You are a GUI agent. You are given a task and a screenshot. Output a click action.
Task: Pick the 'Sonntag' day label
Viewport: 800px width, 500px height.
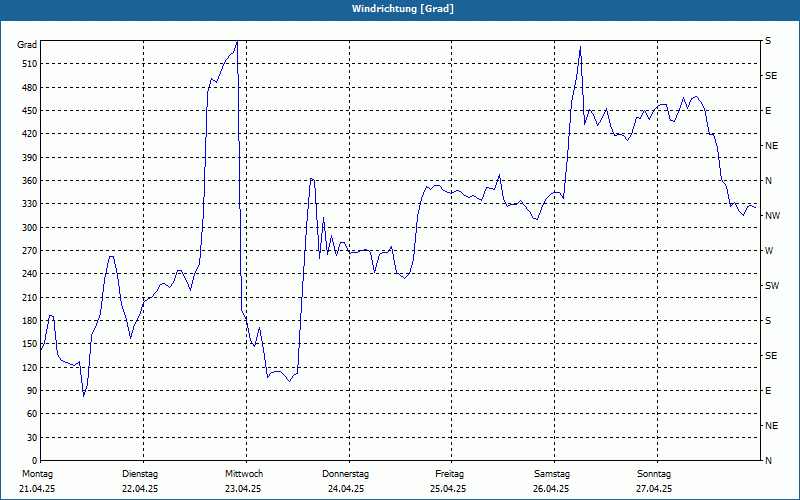point(654,474)
